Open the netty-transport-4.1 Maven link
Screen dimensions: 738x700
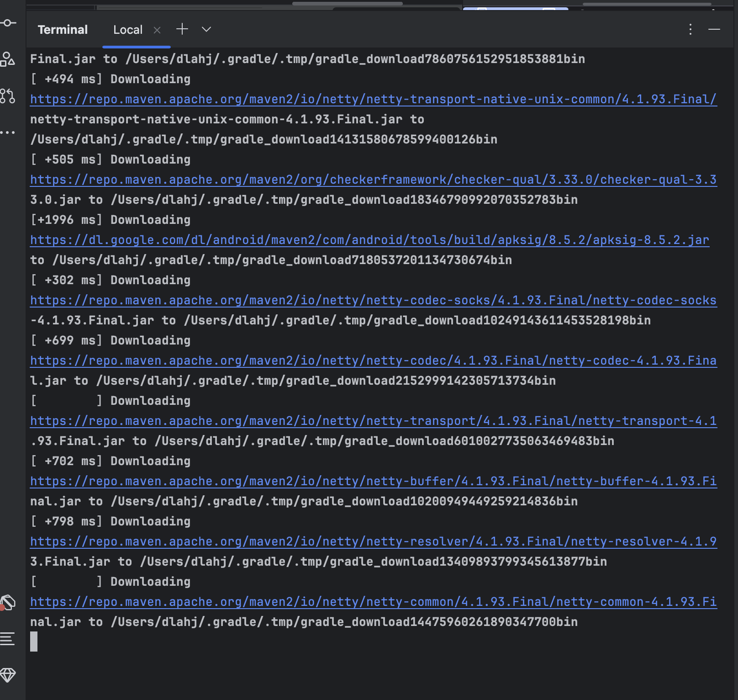(x=374, y=421)
